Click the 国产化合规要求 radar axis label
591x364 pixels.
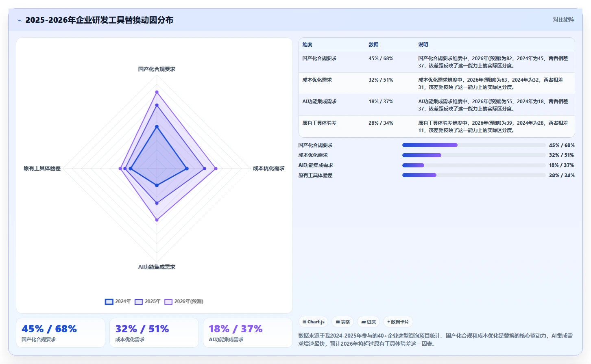(x=157, y=69)
